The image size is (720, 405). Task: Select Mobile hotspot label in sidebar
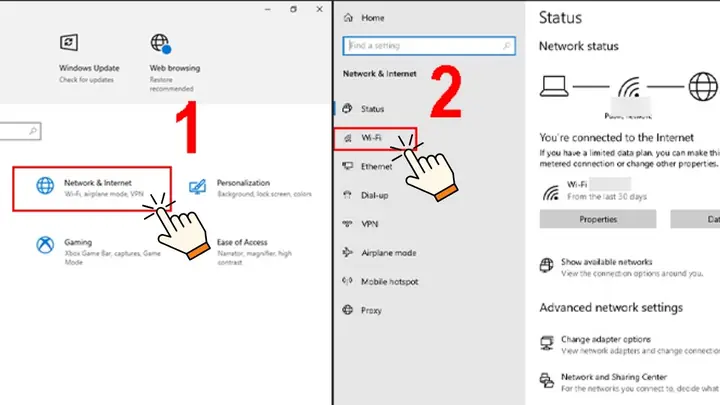(x=389, y=281)
